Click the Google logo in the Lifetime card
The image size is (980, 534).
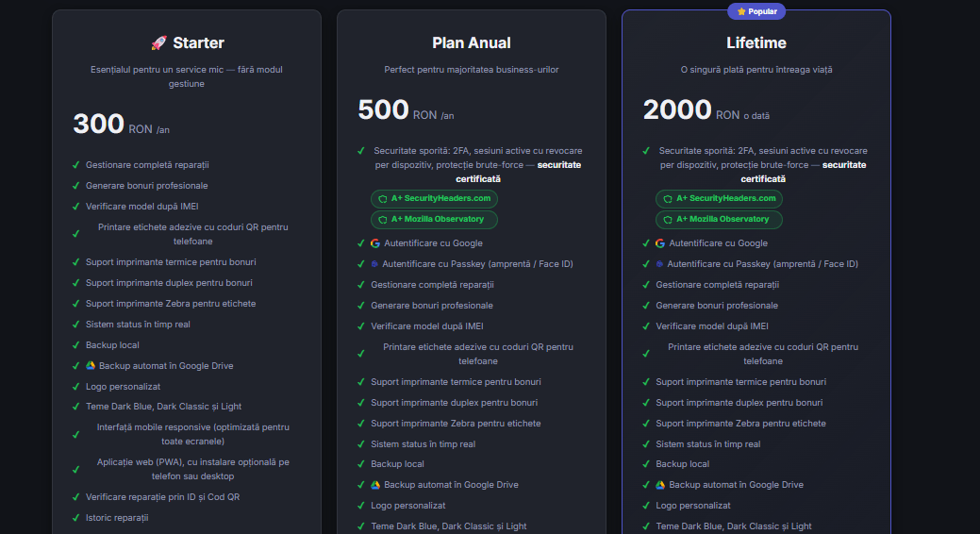(660, 243)
